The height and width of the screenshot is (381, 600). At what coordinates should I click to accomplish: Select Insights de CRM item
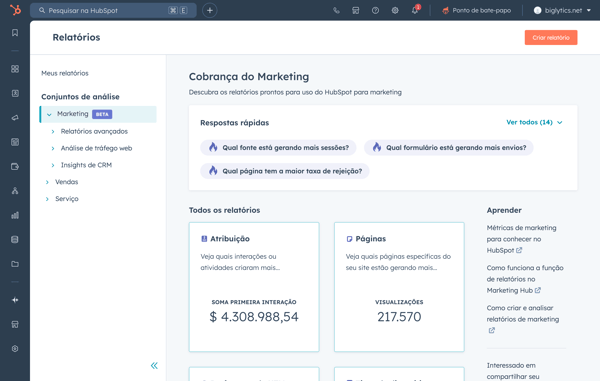click(x=86, y=165)
